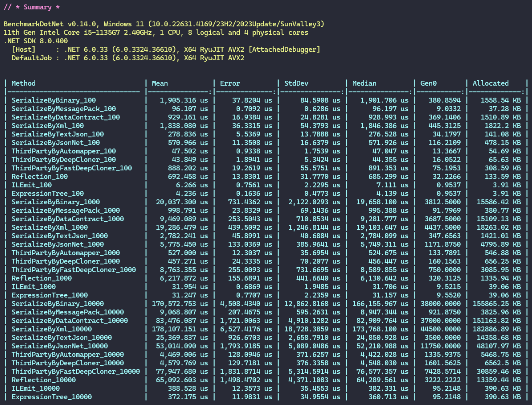The height and width of the screenshot is (405, 532).
Task: Click the .NET SDK 8.0.400 line
Action: (36, 41)
